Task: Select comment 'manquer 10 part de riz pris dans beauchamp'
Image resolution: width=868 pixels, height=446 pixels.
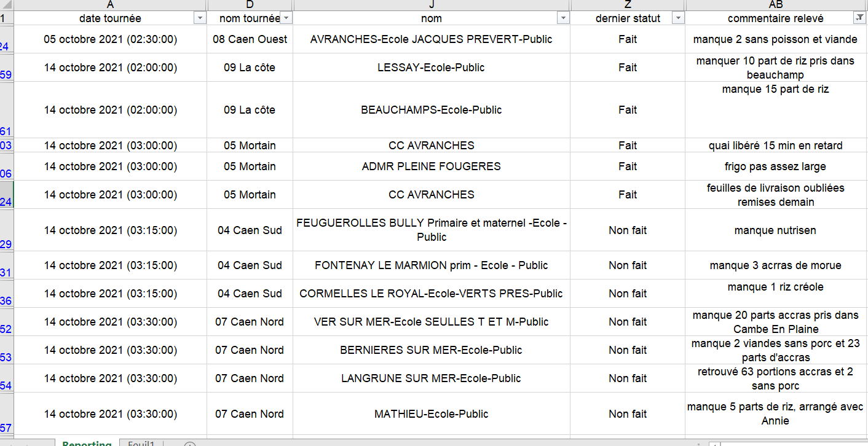Action: 776,68
